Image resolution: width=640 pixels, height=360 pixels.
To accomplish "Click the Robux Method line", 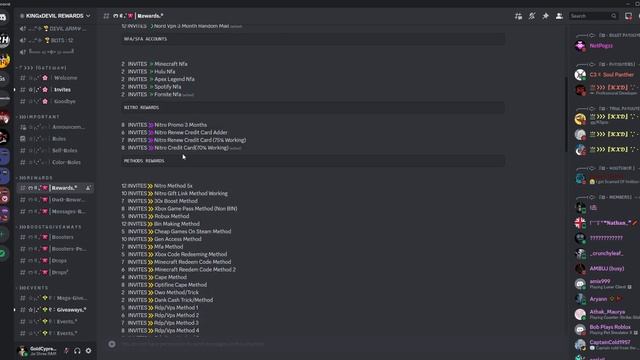I will 155,216.
